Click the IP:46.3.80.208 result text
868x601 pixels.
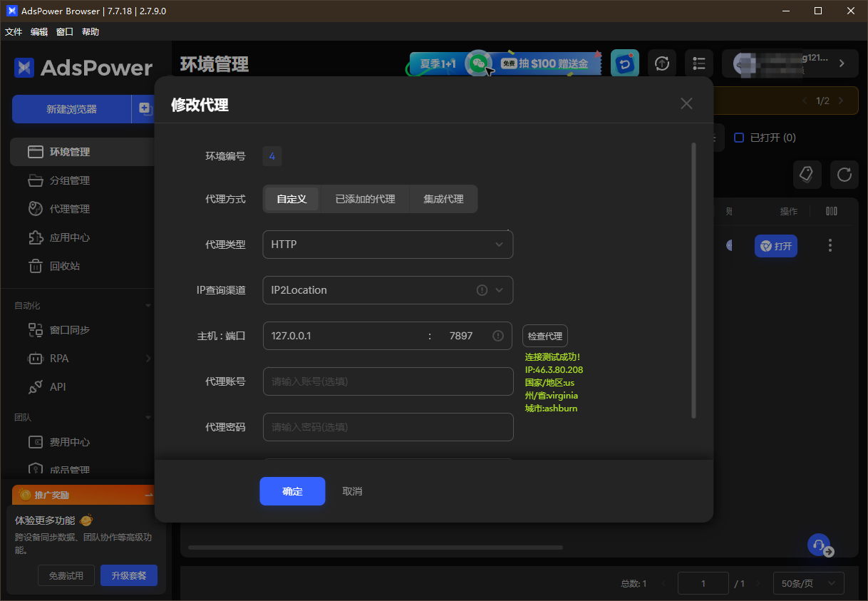click(x=554, y=370)
